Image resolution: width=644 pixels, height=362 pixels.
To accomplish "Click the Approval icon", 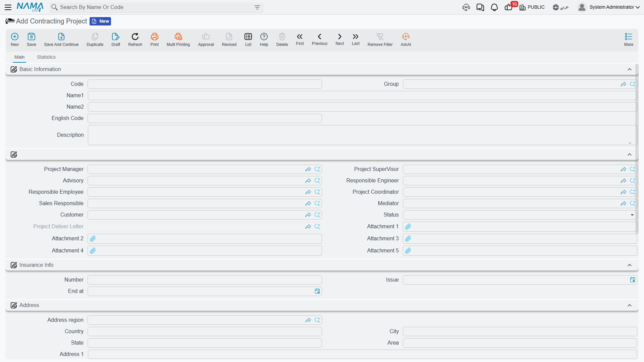I will [x=206, y=40].
